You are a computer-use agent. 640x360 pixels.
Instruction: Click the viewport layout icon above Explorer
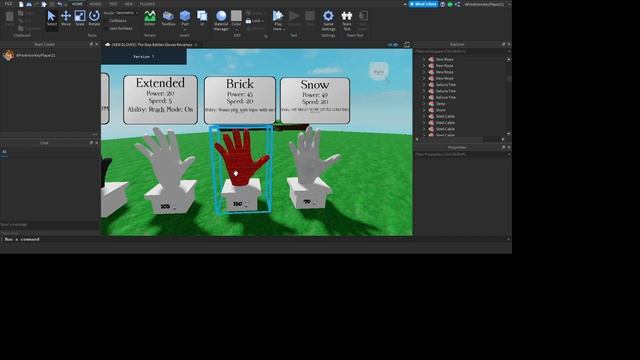pyautogui.click(x=407, y=44)
